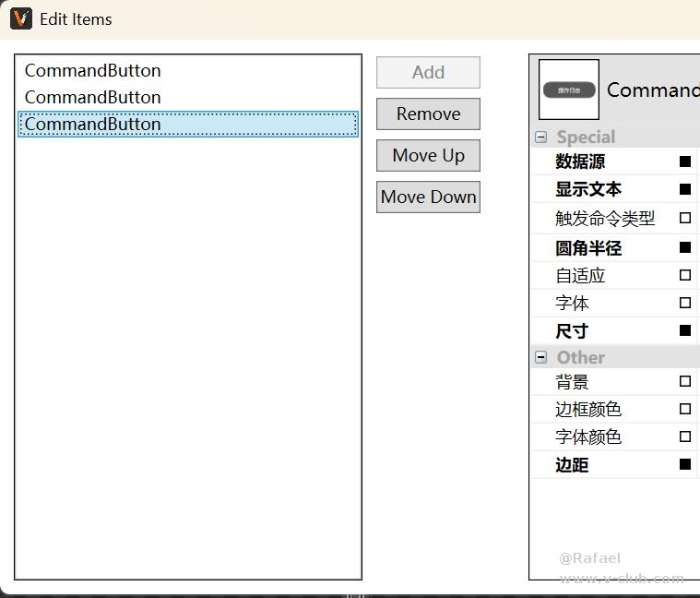
Task: Toggle the empty square next to 背景
Action: (685, 381)
